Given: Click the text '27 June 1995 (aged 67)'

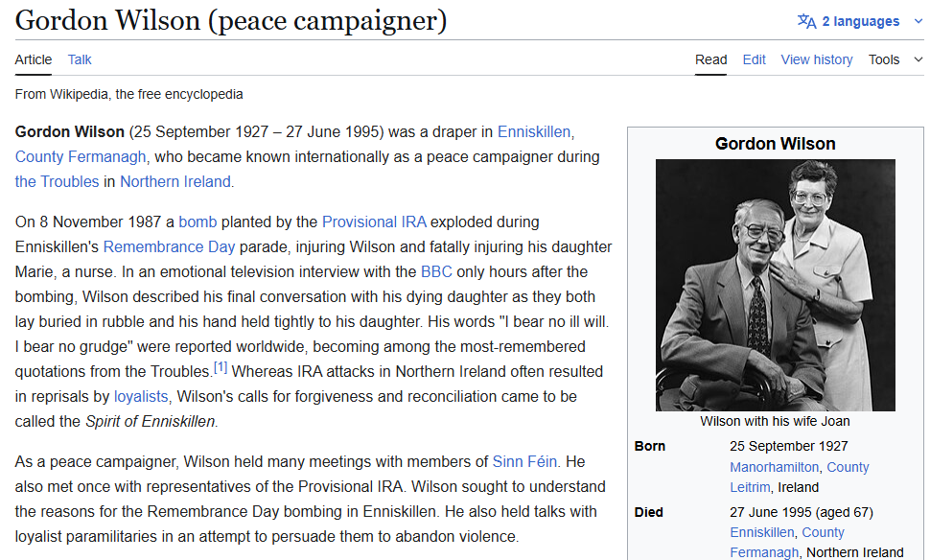Looking at the screenshot, I should click(802, 512).
